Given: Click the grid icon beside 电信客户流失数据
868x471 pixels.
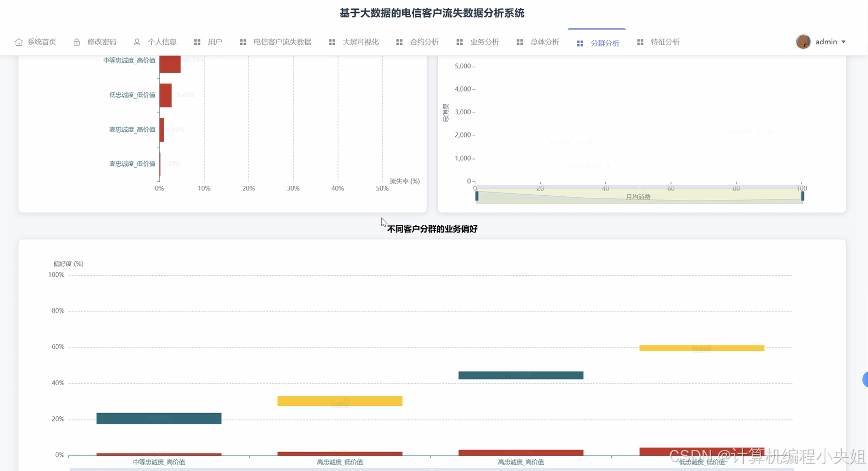Looking at the screenshot, I should [x=243, y=42].
